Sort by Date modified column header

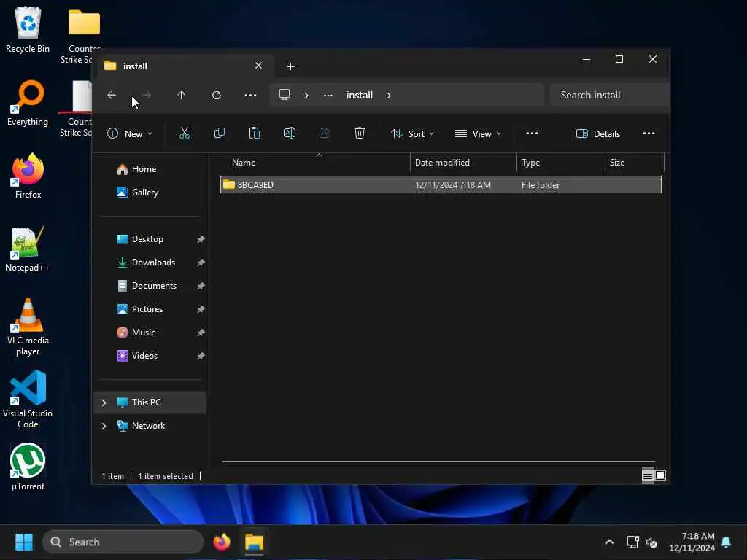463,163
